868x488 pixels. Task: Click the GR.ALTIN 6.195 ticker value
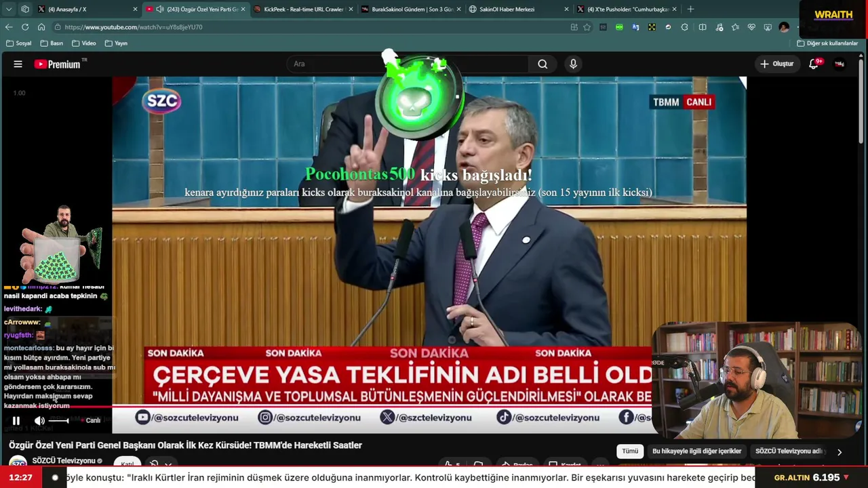pos(812,478)
